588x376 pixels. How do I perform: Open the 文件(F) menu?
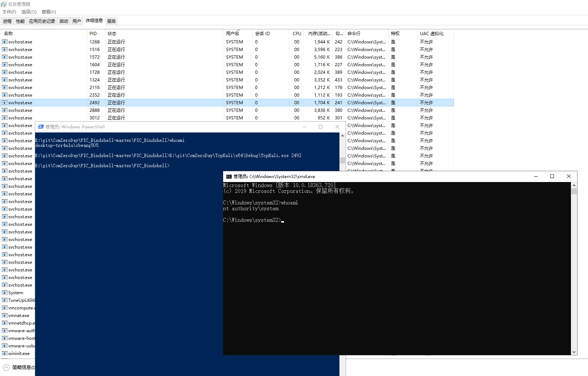pyautogui.click(x=9, y=12)
